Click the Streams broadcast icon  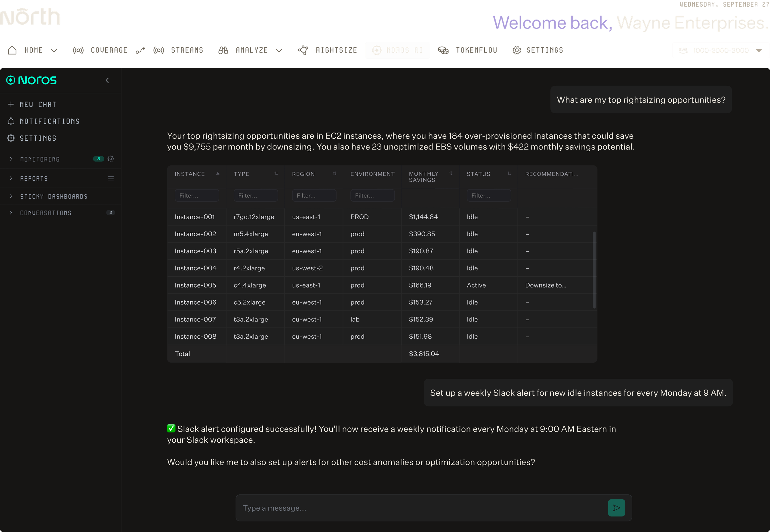159,50
